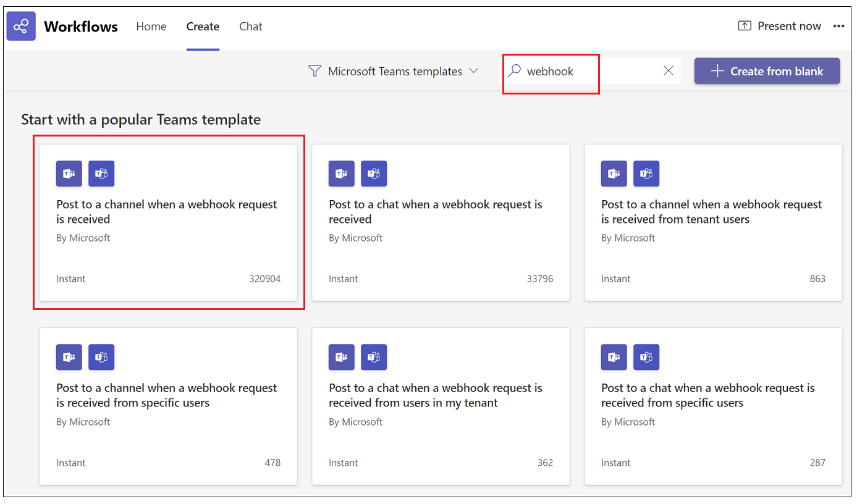Screen dimensions: 857x504
Task: Click second Teams icon on the 863 card
Action: (x=646, y=174)
